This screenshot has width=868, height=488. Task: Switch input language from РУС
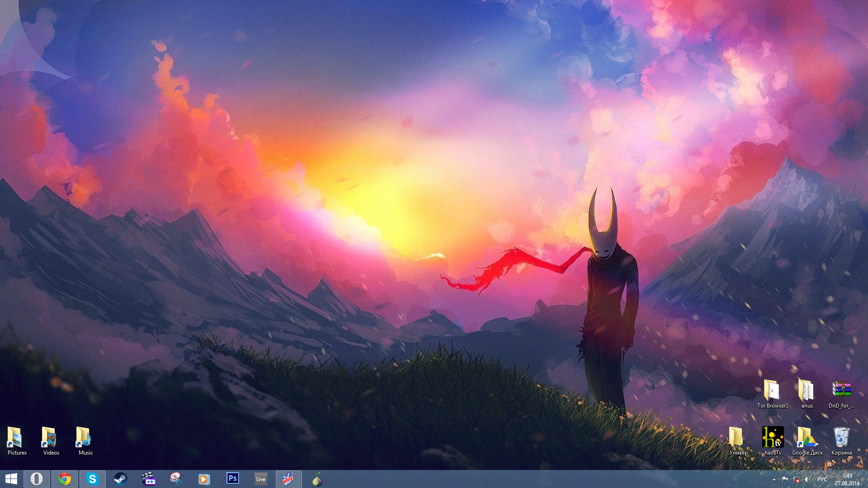click(822, 479)
